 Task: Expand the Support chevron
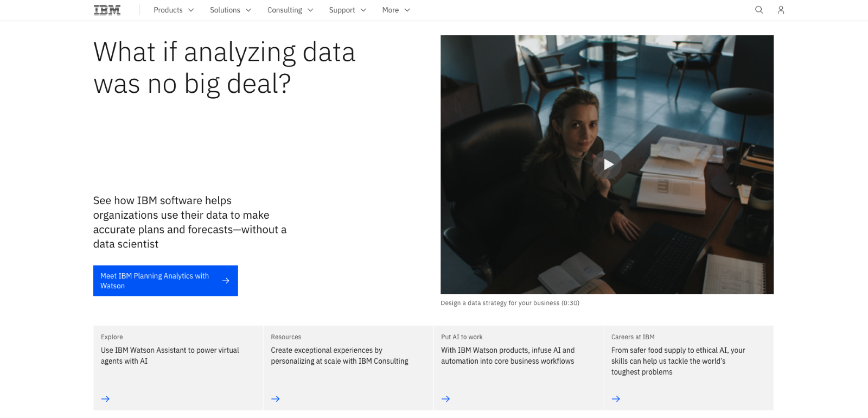(x=363, y=10)
